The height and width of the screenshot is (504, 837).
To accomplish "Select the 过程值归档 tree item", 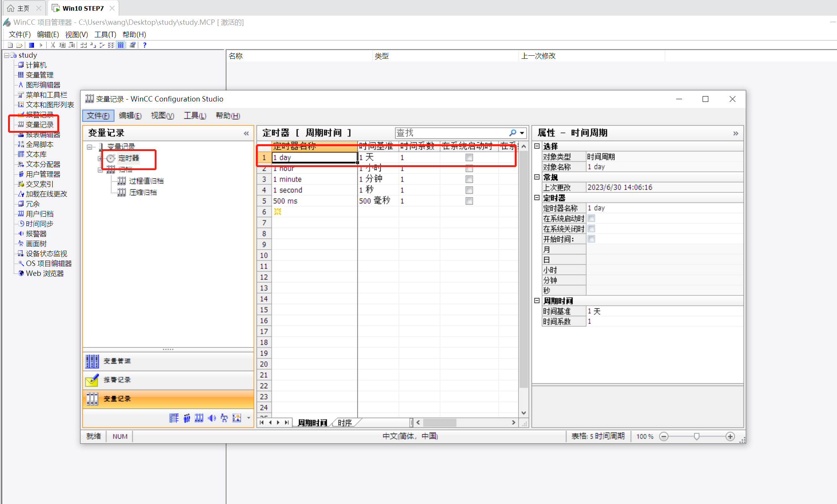I will (x=146, y=181).
